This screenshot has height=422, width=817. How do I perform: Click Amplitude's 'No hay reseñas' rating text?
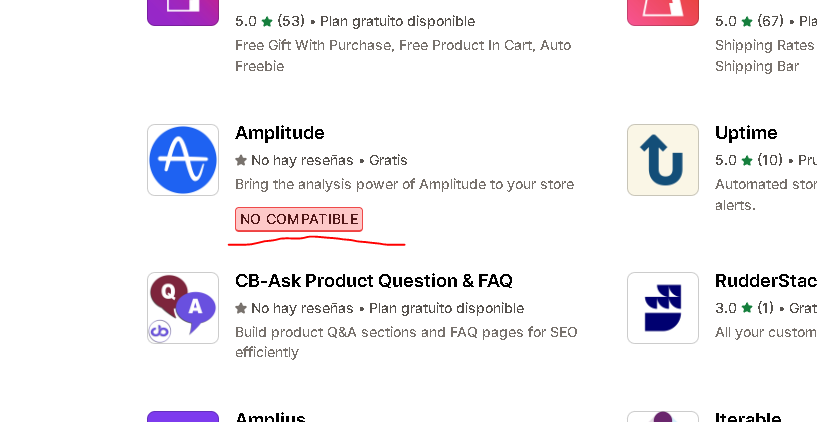click(x=301, y=160)
